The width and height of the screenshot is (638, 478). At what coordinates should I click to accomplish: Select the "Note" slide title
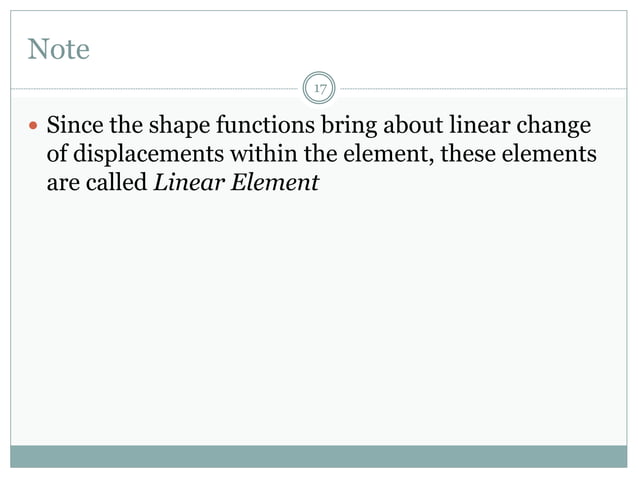59,48
